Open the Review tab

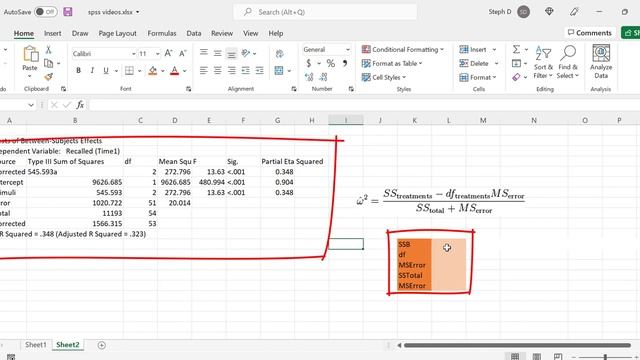tap(222, 33)
